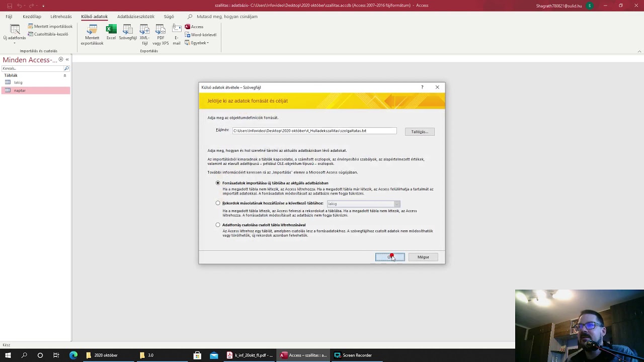644x362 pixels.
Task: Click the Mégse cancel button
Action: (x=423, y=257)
